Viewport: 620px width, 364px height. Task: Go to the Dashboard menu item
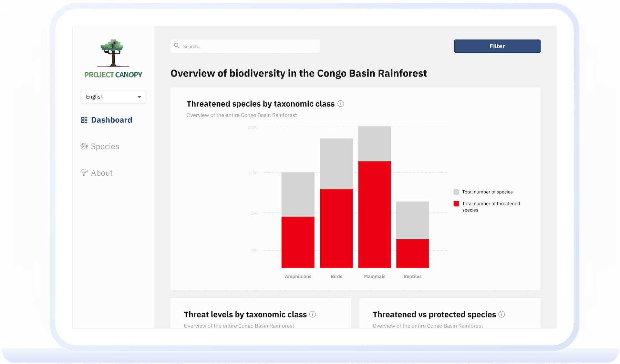(107, 120)
